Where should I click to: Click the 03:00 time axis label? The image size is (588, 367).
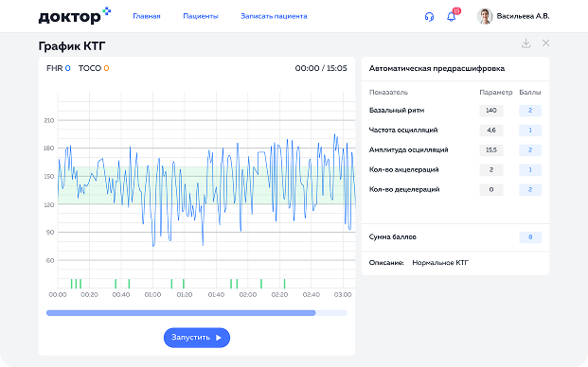pyautogui.click(x=343, y=295)
